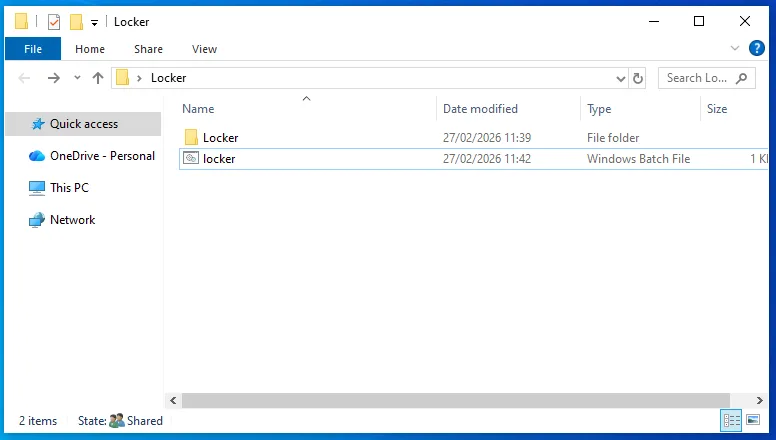Select the locker batch file name
This screenshot has height=440, width=776.
219,159
